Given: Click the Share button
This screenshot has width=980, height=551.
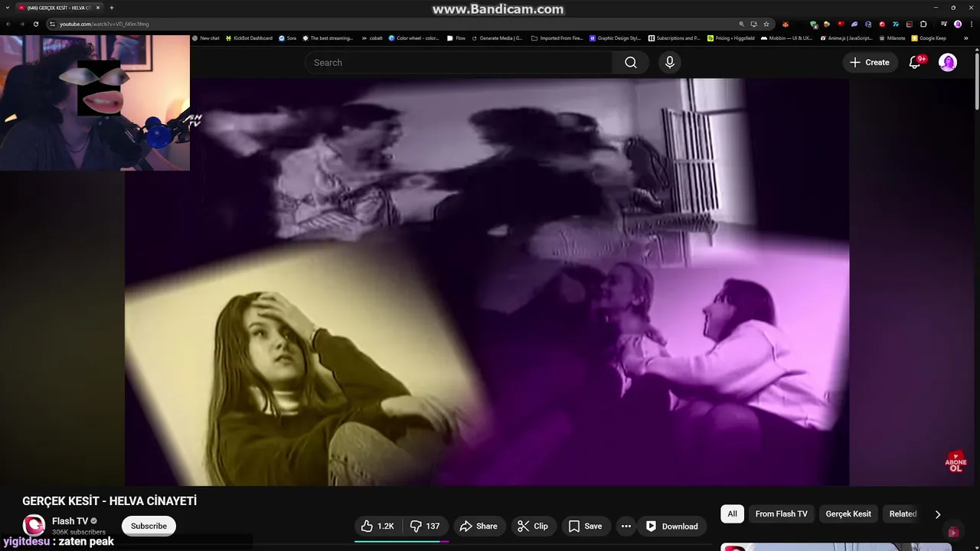Looking at the screenshot, I should click(x=479, y=526).
